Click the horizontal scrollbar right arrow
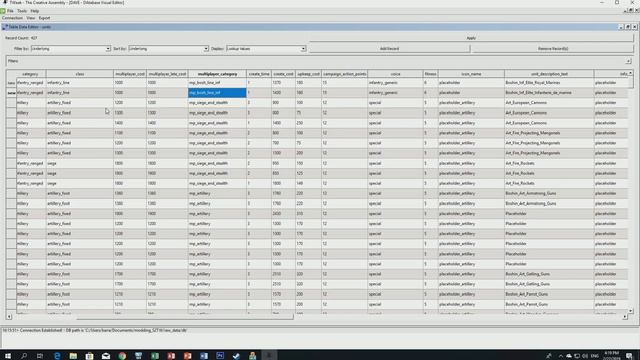 624,317
